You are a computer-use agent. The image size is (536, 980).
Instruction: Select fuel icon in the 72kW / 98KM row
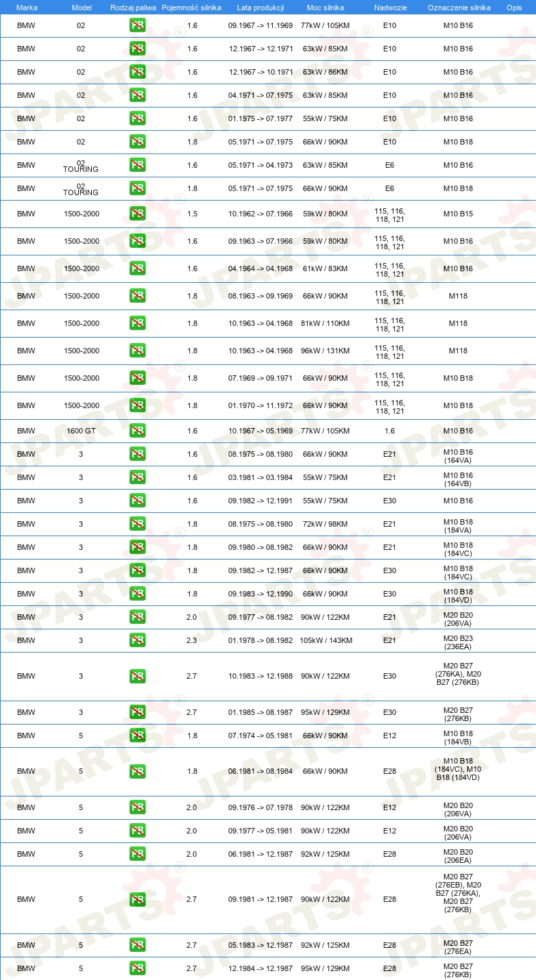[x=137, y=524]
